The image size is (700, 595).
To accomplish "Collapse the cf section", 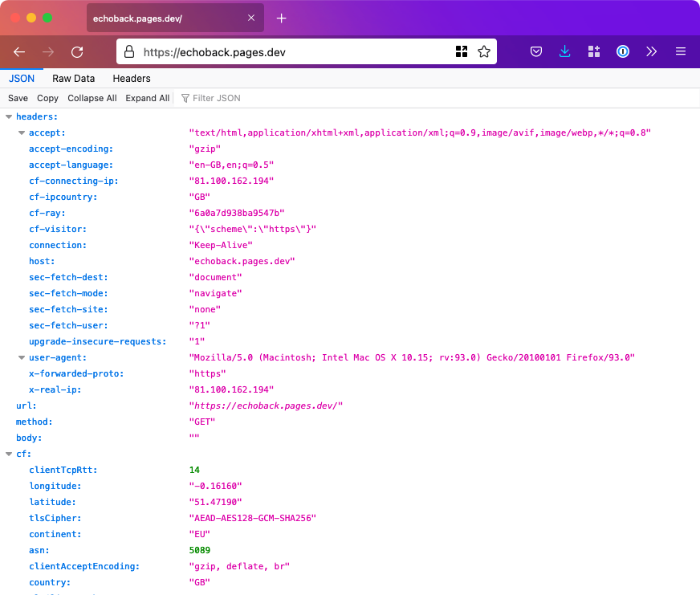I will pos(8,454).
